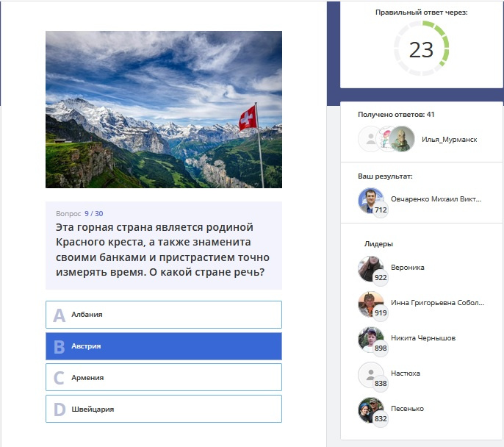The height and width of the screenshot is (447, 504).
Task: Open Песенько leader avatar
Action: coord(370,410)
